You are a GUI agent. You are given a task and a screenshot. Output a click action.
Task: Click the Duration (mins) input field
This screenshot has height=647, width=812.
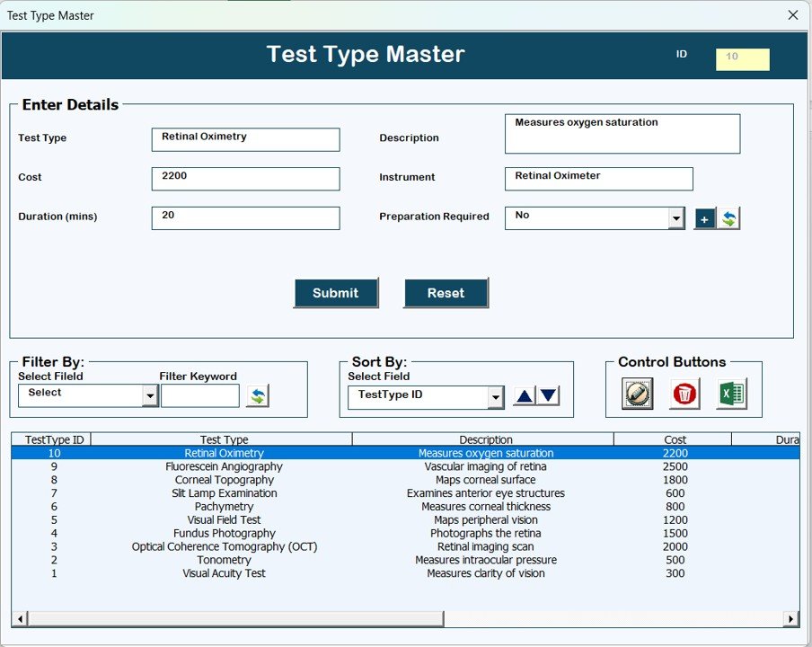coord(245,218)
